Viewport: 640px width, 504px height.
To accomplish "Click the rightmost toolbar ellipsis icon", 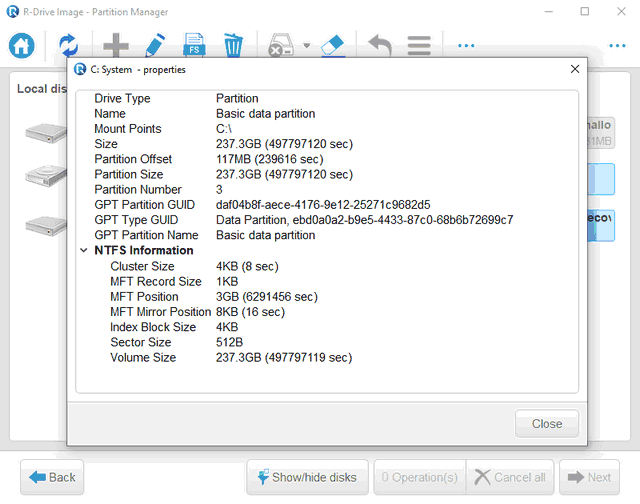I will 617,46.
